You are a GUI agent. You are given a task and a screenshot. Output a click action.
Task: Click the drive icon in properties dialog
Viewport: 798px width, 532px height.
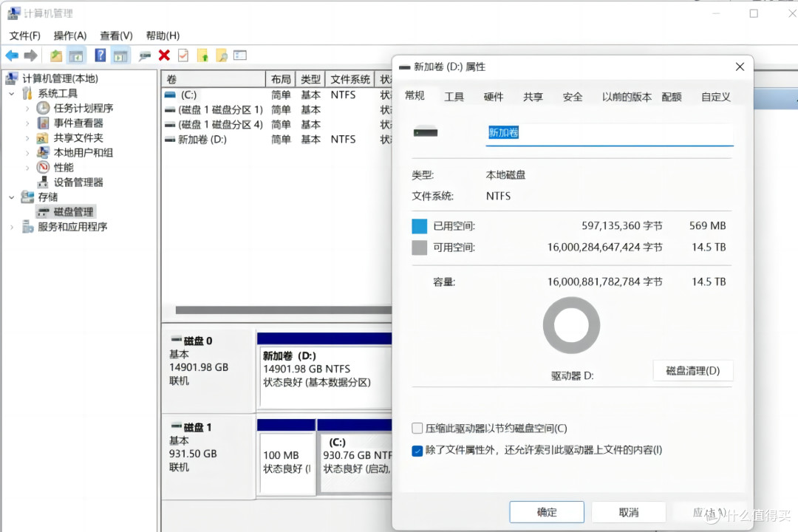tap(426, 133)
